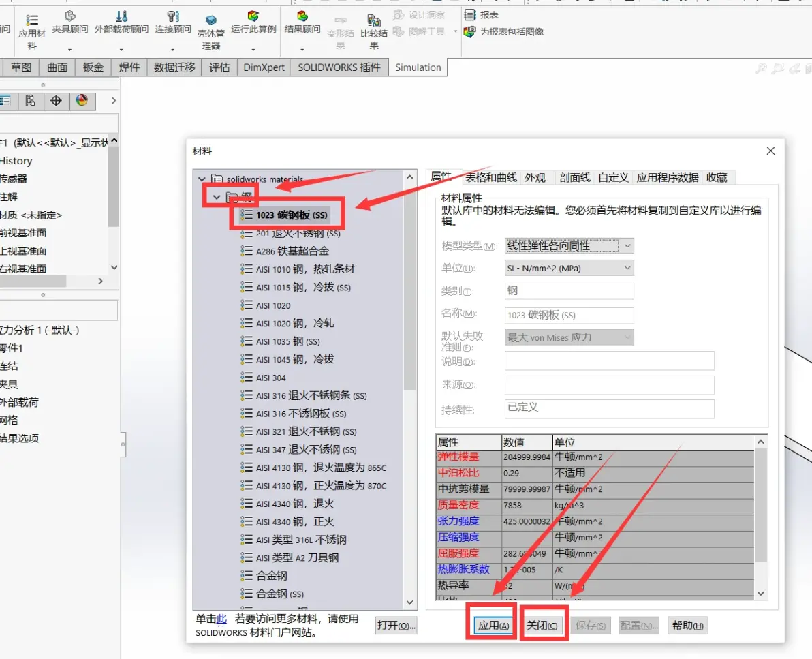Expand the Results Advisor dropdown arrow
This screenshot has width=812, height=659.
[302, 50]
